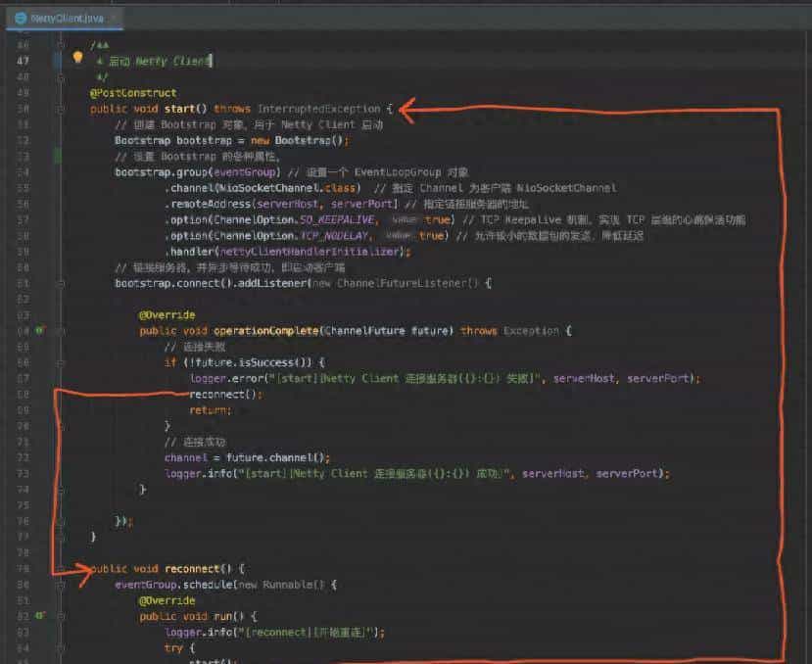812x664 pixels.
Task: Fold the eventGroup.schedule Runnable block
Action: point(61,585)
